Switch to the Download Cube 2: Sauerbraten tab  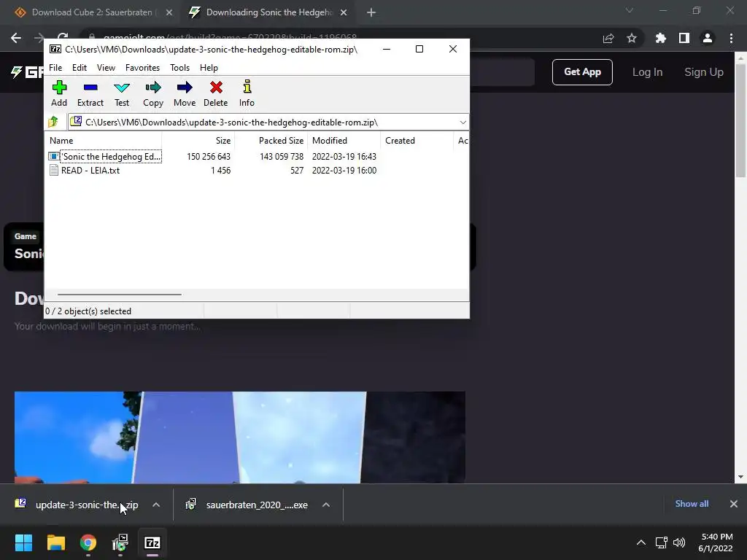92,12
